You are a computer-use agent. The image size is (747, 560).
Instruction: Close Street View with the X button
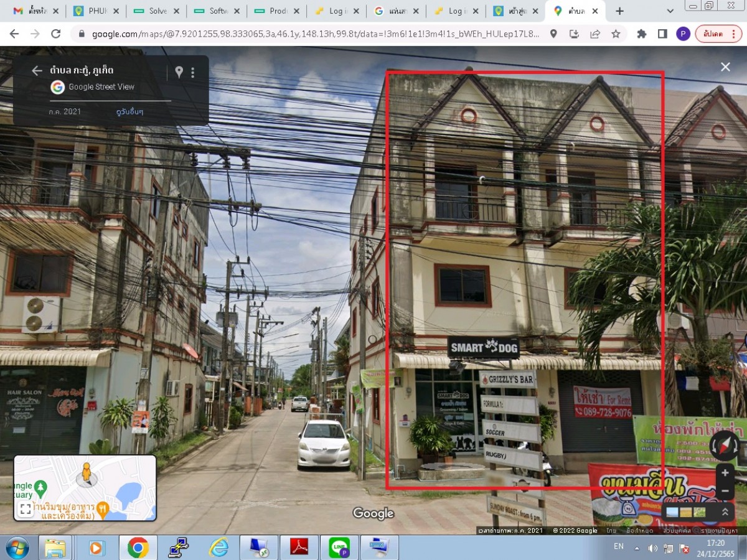tap(725, 67)
